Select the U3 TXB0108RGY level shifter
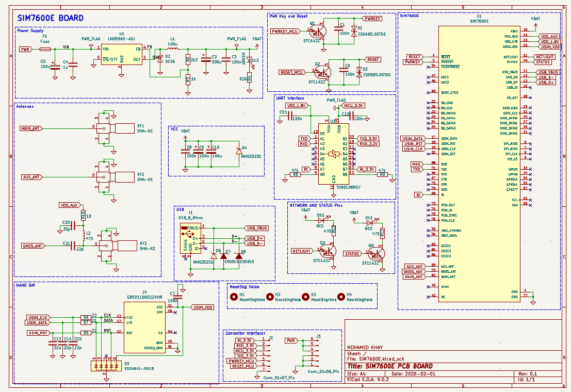This screenshot has width=571, height=392. coord(334,154)
